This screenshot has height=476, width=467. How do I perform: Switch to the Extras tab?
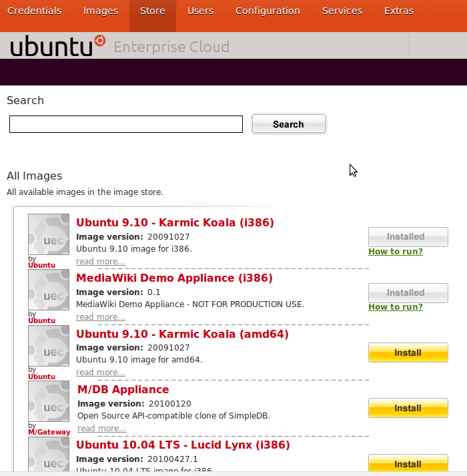(399, 11)
